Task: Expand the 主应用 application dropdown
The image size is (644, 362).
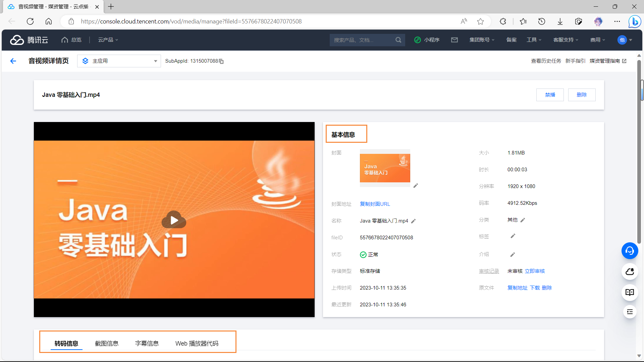Action: point(119,61)
